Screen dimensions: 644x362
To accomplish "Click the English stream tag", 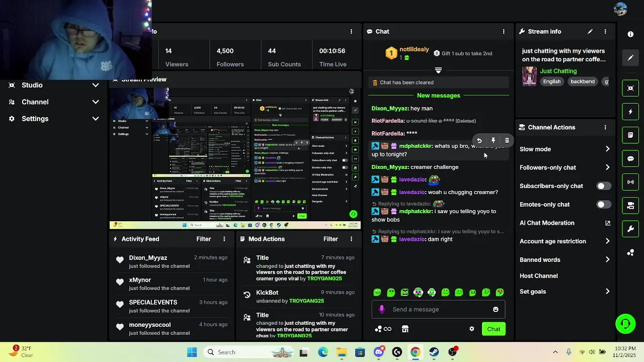I will tap(552, 81).
